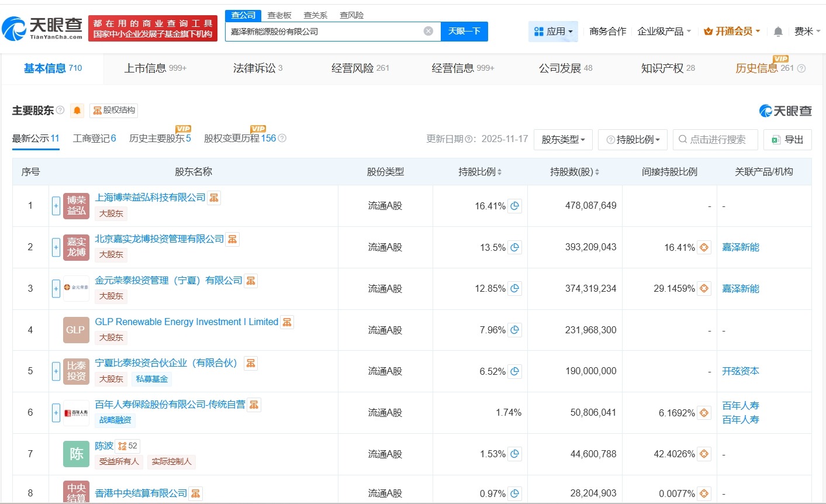Switch to the 工商登记 shareholder tab
The width and height of the screenshot is (826, 504).
click(94, 139)
